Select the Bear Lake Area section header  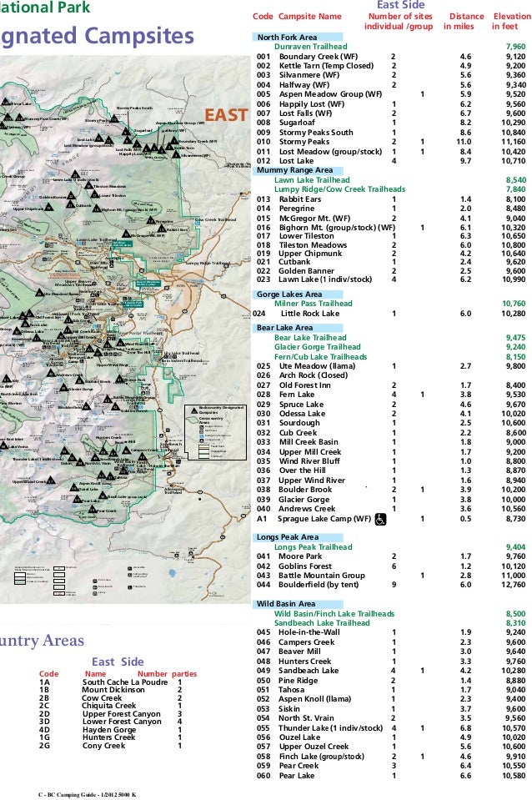coord(297,328)
